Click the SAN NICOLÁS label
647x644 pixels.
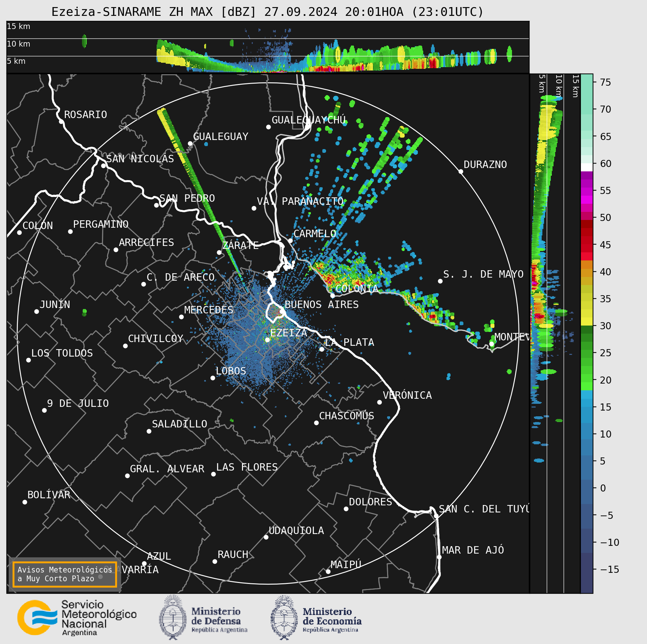coord(140,159)
